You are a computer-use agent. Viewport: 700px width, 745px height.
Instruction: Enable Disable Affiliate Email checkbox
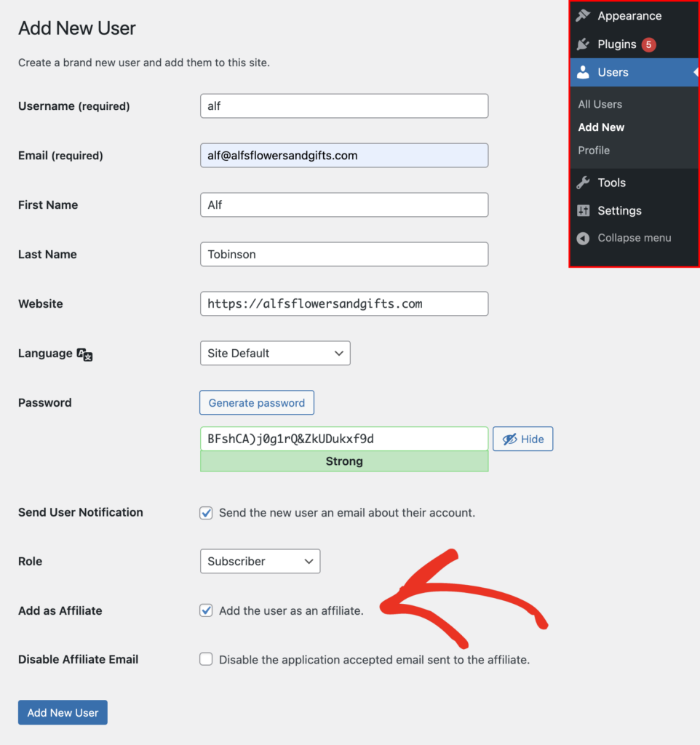coord(206,659)
